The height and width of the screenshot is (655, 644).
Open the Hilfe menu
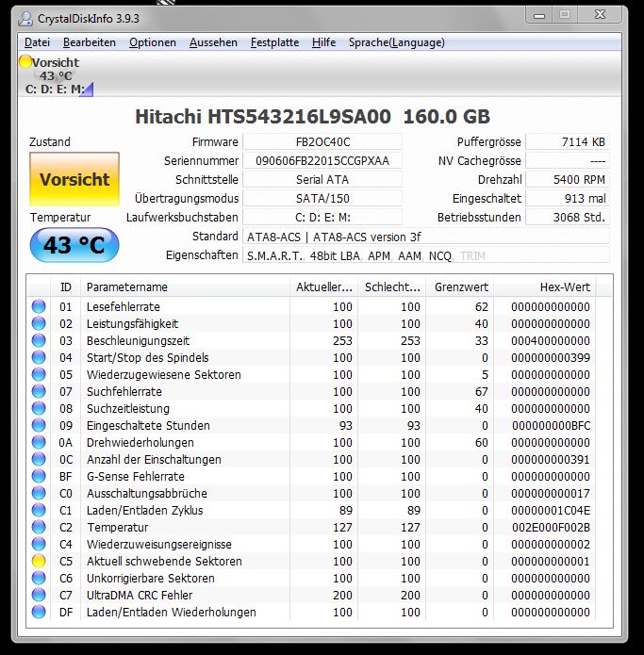click(x=323, y=42)
